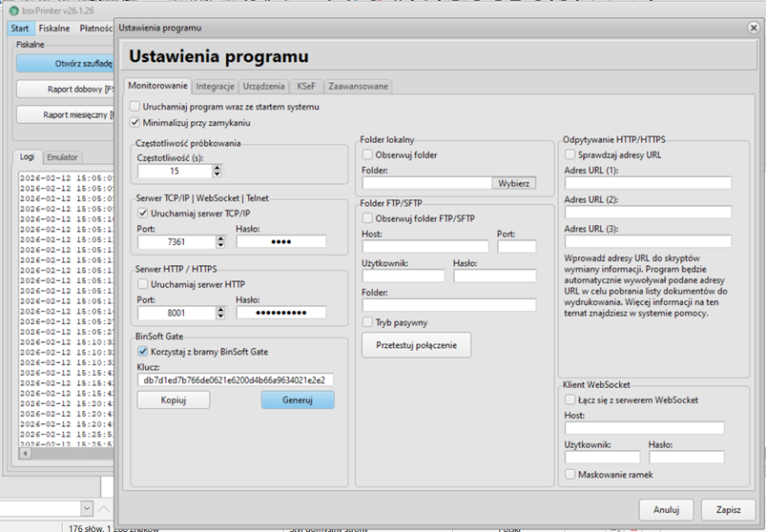Click the Adres URL (1) input field
This screenshot has height=532, width=766.
pyautogui.click(x=648, y=183)
